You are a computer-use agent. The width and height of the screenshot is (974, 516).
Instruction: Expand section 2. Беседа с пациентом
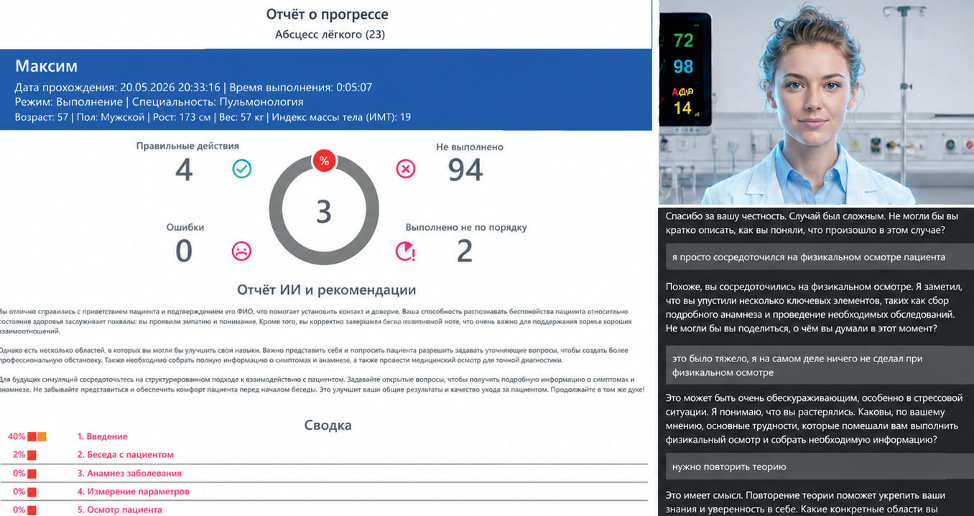point(125,455)
